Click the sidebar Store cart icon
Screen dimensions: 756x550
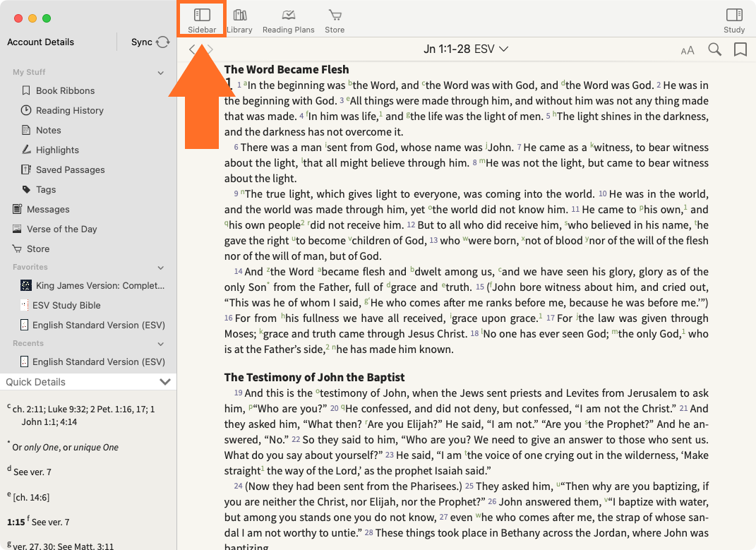(x=17, y=249)
